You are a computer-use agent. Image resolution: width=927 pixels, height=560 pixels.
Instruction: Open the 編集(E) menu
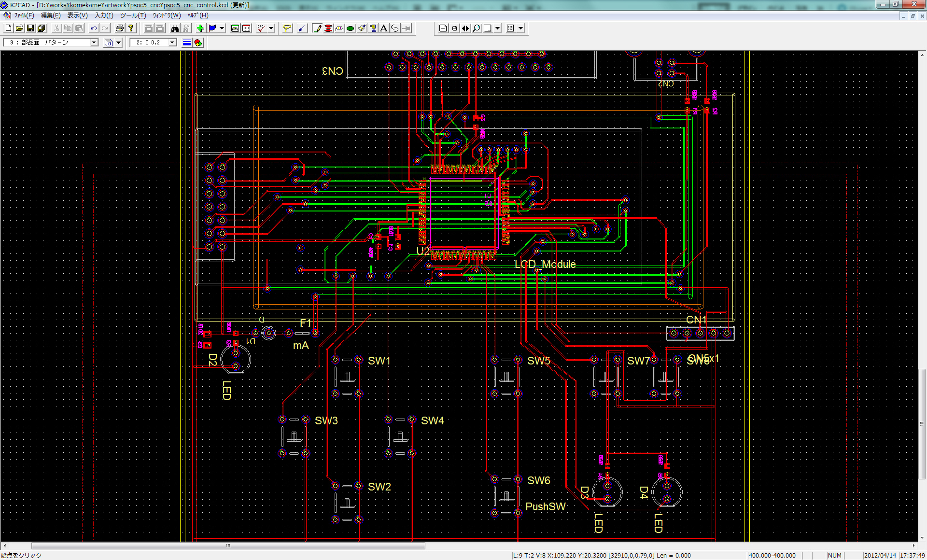(x=51, y=15)
